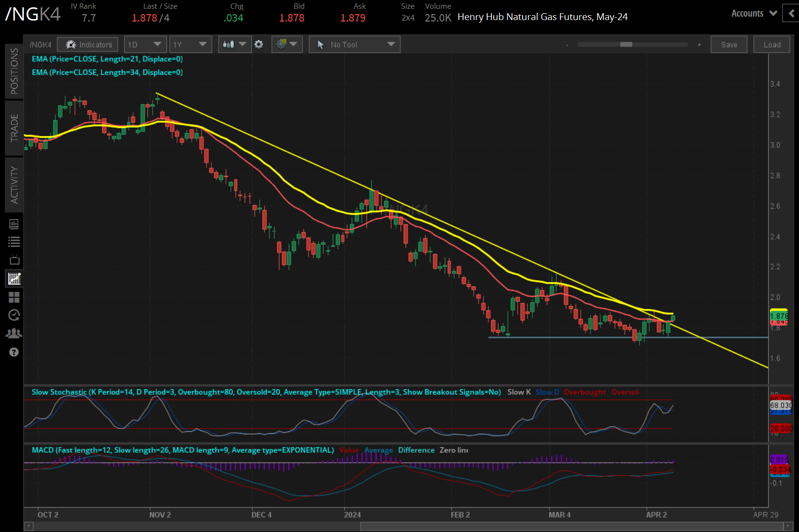Open the watchlist lines icon in sidebar
This screenshot has width=799, height=532.
(x=14, y=242)
